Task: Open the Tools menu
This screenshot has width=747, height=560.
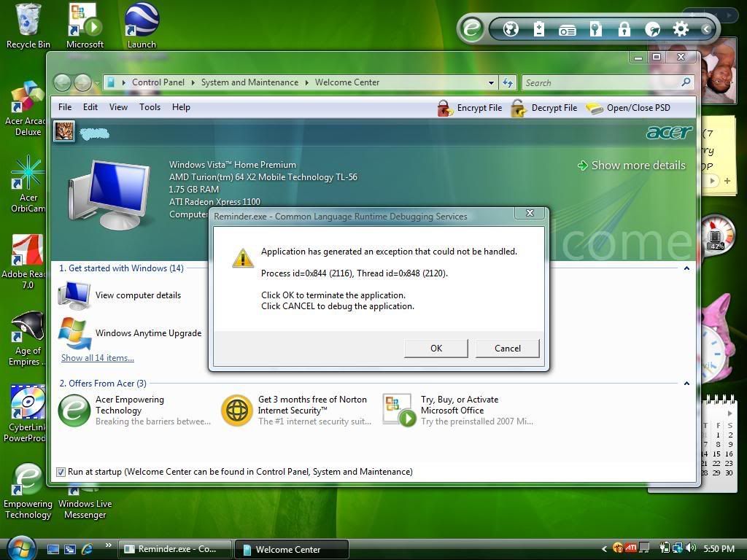Action: 150,107
